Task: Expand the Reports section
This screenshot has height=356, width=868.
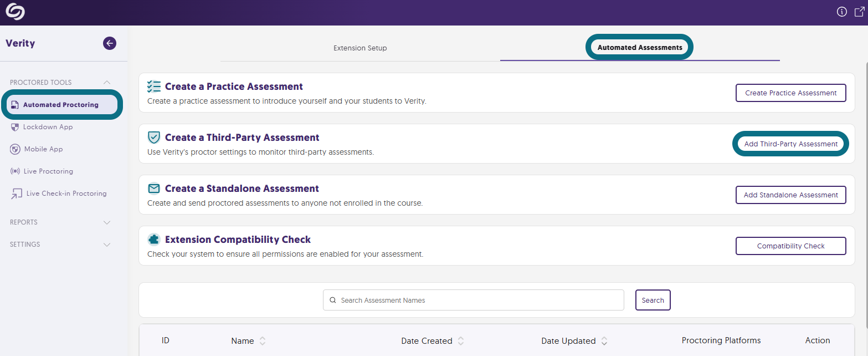Action: pos(107,222)
